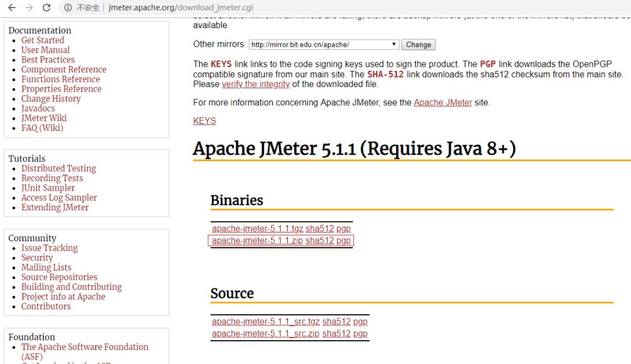Open The Apache Software Foundation link
This screenshot has height=364, width=631.
point(85,347)
